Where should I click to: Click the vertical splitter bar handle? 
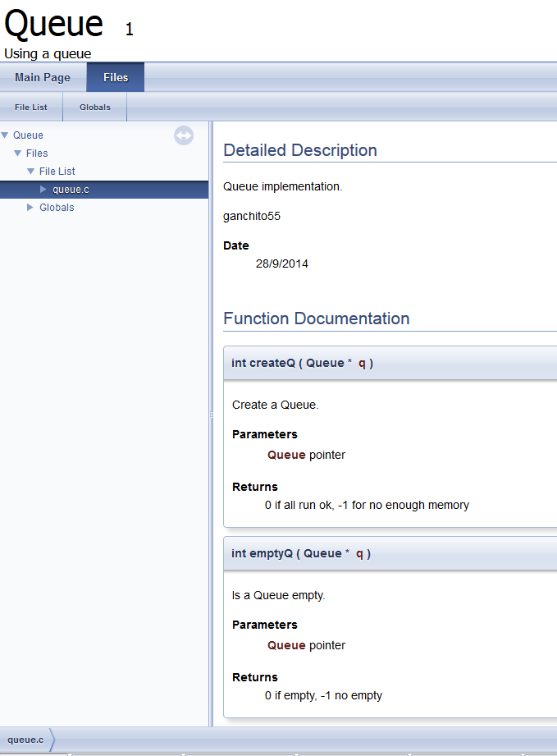[x=211, y=415]
